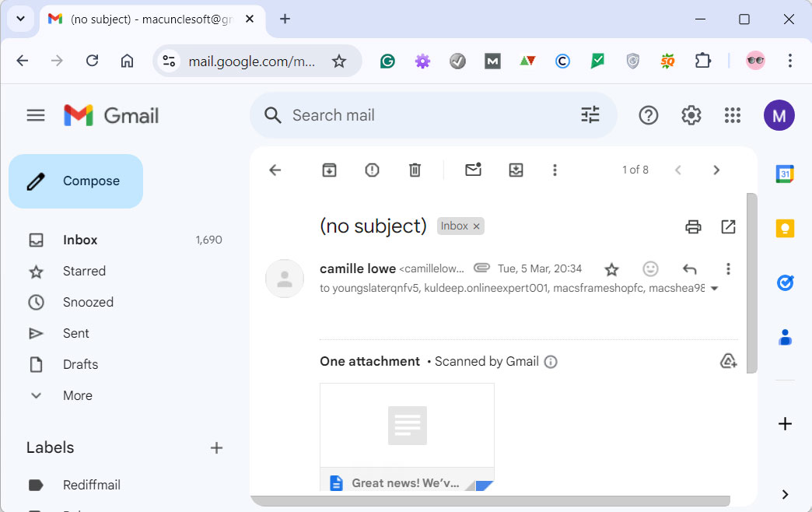This screenshot has height=512, width=812.
Task: Switch to the Drafts folder
Action: click(81, 364)
